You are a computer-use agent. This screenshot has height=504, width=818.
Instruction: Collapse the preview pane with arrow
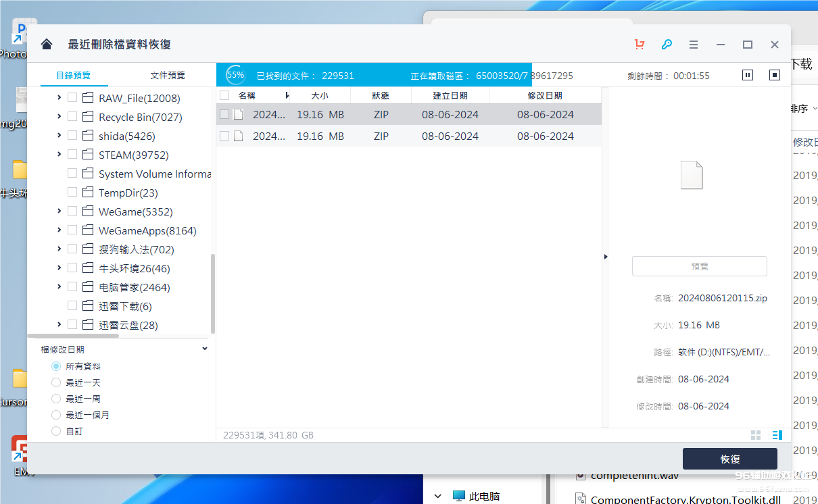click(x=606, y=257)
